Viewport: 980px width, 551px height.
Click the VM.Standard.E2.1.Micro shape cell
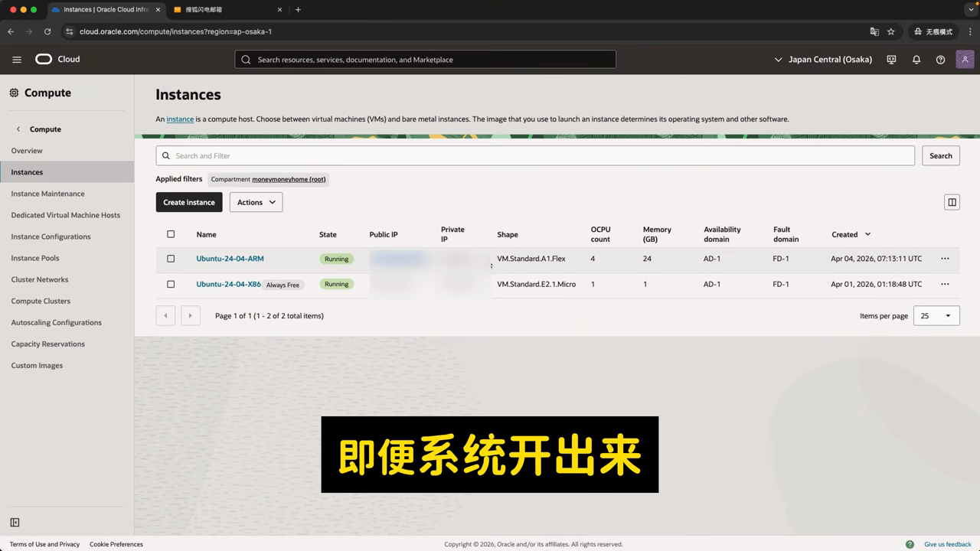point(536,284)
